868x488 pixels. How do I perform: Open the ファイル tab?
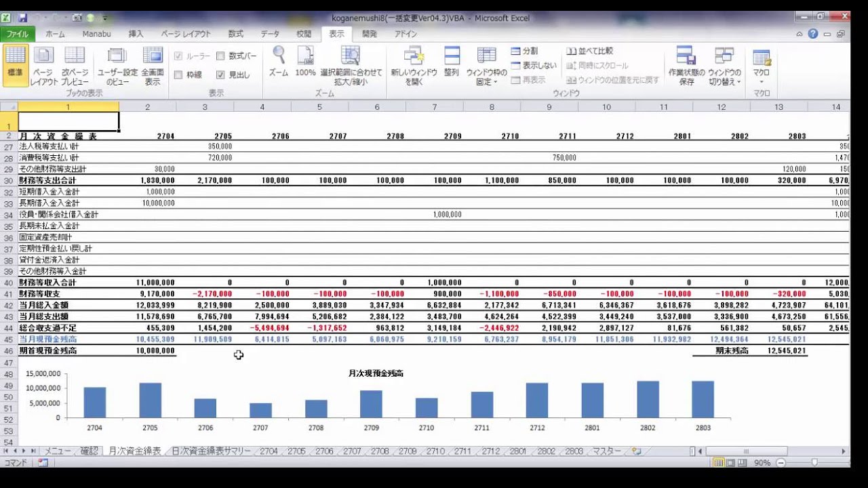[x=18, y=33]
